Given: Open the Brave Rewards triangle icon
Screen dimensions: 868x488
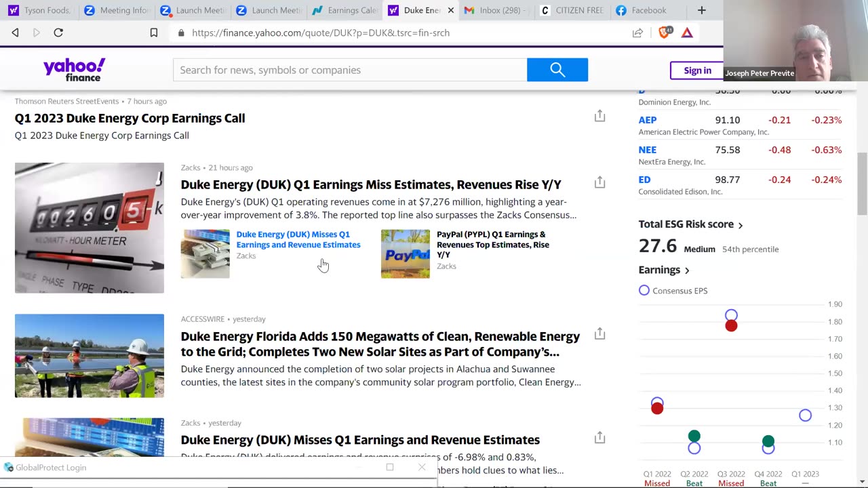Looking at the screenshot, I should point(687,33).
